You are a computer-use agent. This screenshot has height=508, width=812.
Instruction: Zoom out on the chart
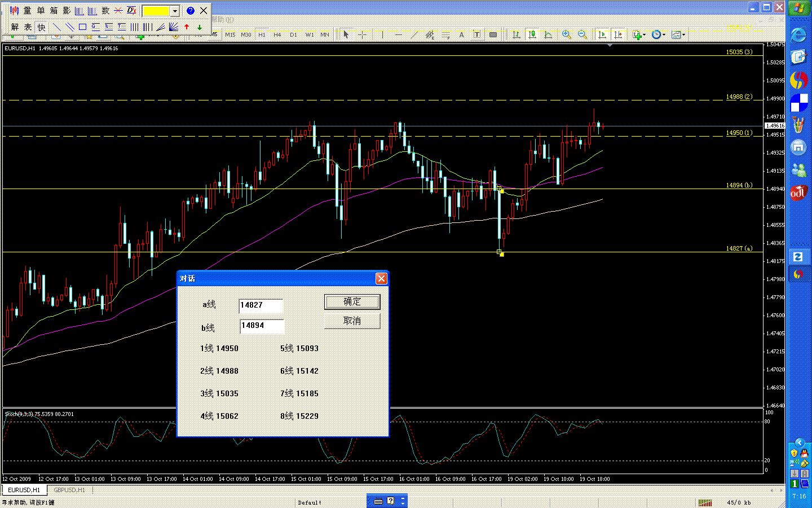(582, 34)
